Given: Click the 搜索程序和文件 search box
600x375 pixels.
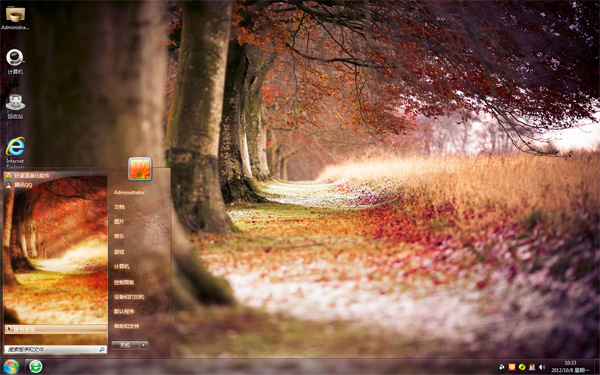Looking at the screenshot, I should (55, 349).
